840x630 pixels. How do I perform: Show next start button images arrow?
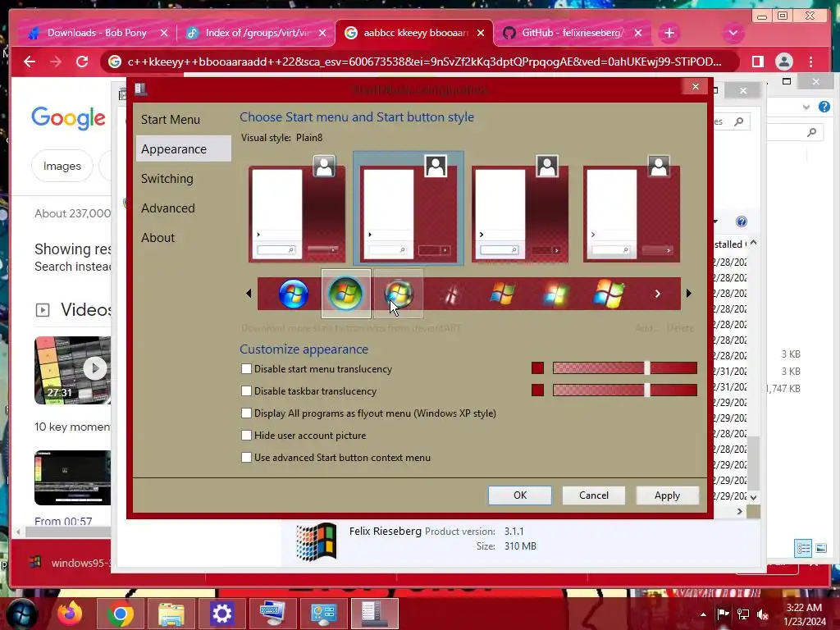pyautogui.click(x=689, y=294)
